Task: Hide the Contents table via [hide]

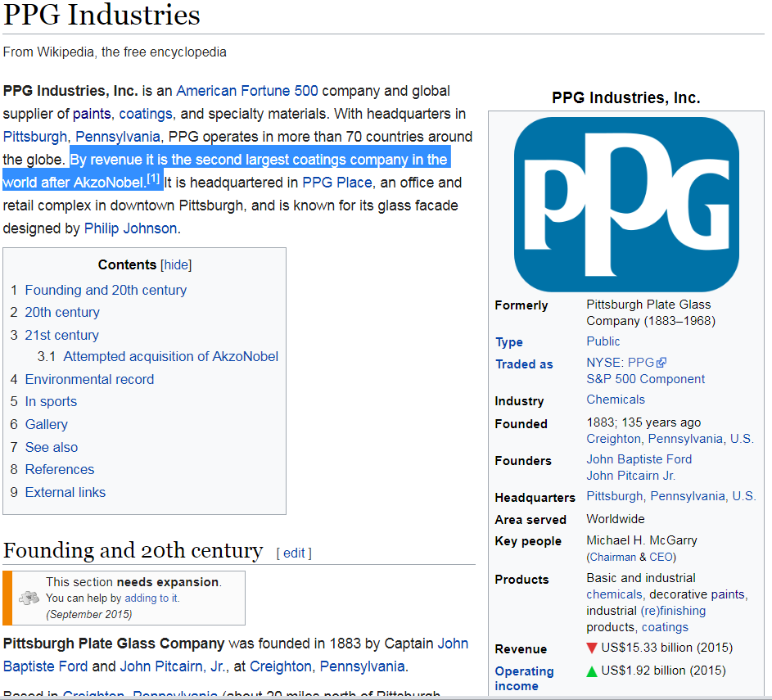Action: [176, 264]
